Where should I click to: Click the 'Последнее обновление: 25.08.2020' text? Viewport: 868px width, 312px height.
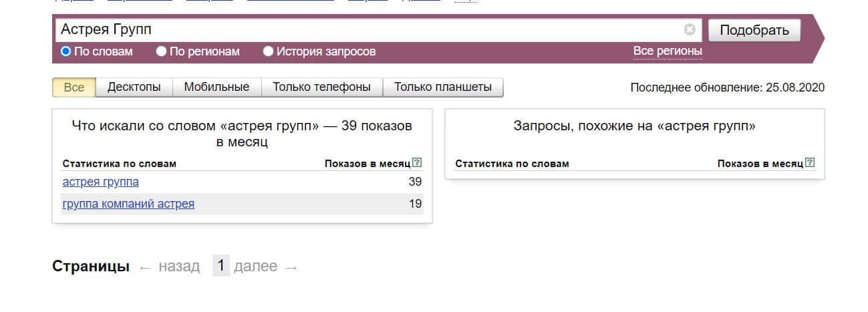click(727, 88)
